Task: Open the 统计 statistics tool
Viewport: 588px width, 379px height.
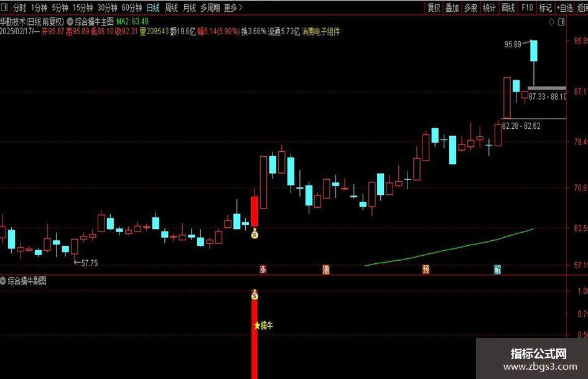Action: pyautogui.click(x=489, y=7)
